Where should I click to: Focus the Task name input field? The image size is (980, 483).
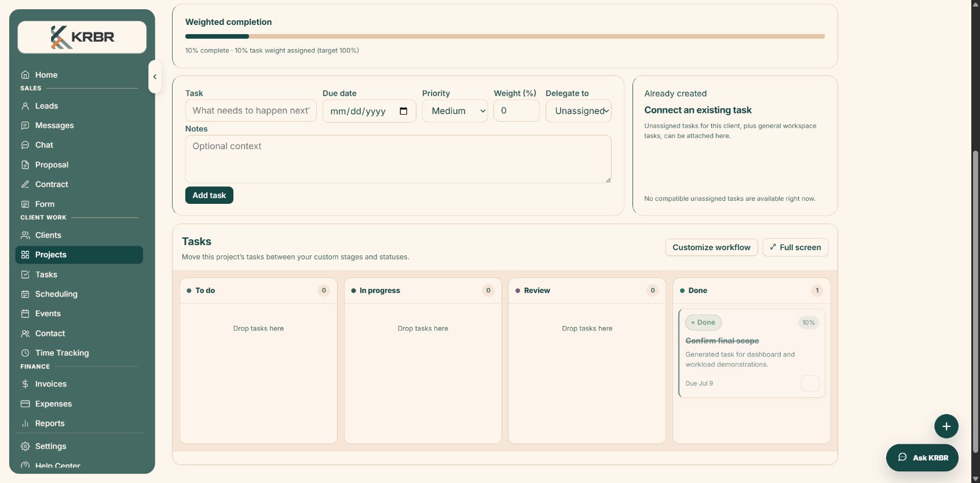(251, 111)
